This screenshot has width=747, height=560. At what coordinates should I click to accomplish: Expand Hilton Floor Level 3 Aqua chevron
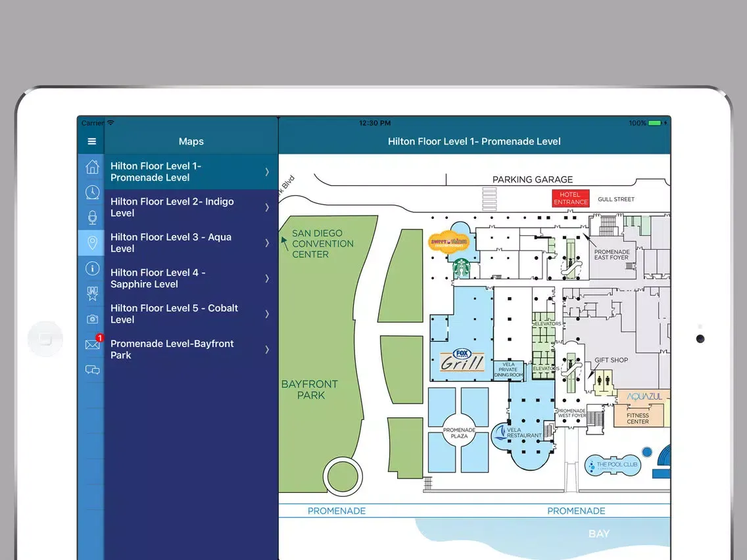[267, 243]
